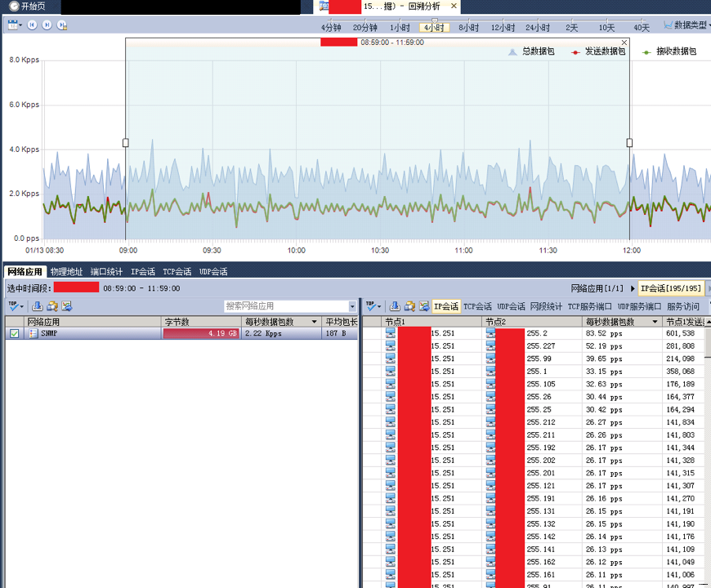The image size is (711, 588).
Task: Click the second toolbar icon in left application panel
Action: coord(52,306)
